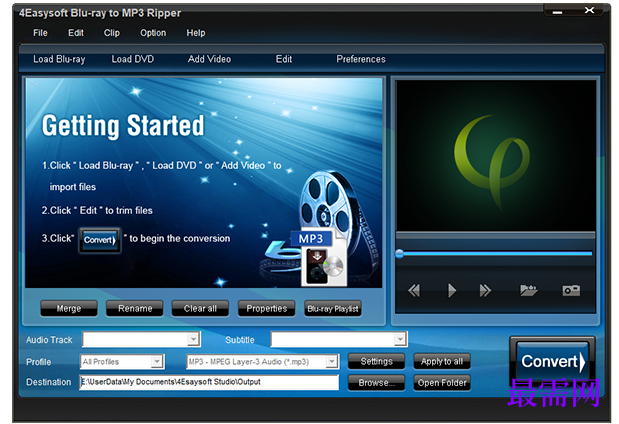Viewport: 619px width, 424px height.
Task: Open the Properties button
Action: (266, 308)
